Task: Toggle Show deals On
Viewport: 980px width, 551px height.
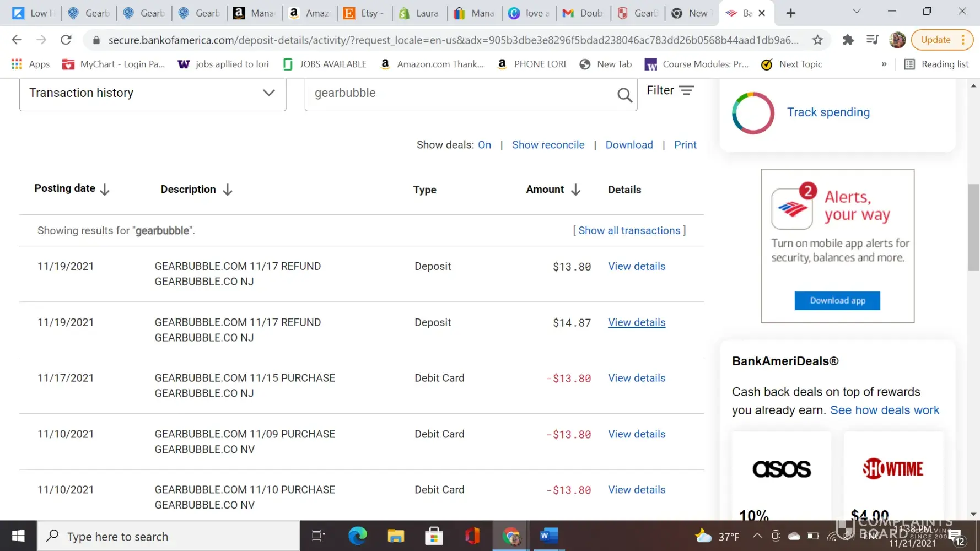Action: [x=484, y=145]
